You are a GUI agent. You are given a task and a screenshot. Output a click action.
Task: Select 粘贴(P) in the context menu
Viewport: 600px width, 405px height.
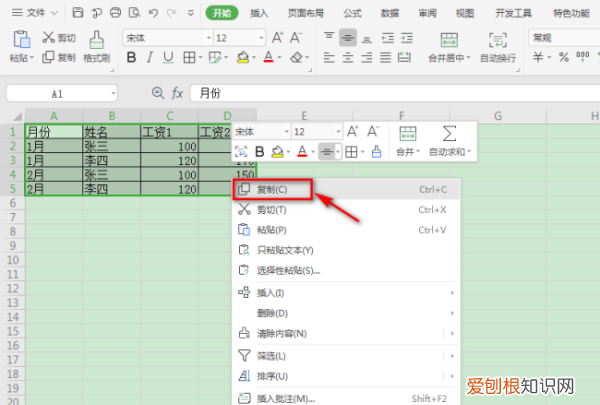pos(346,230)
